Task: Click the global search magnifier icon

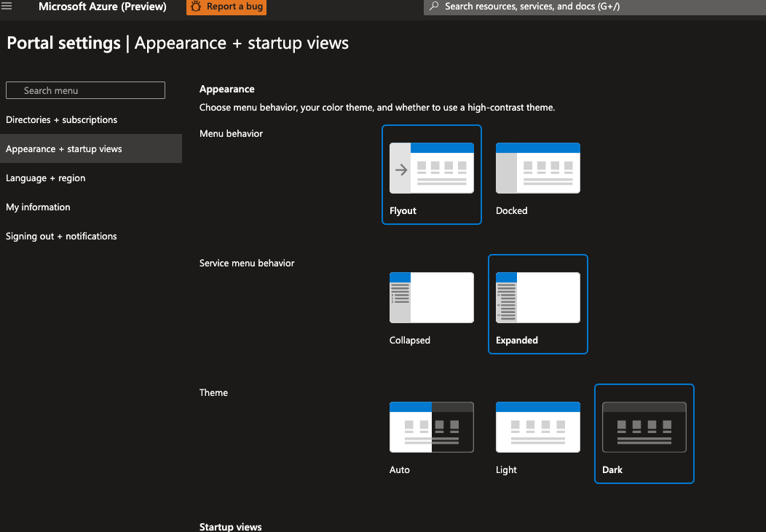Action: coord(434,7)
